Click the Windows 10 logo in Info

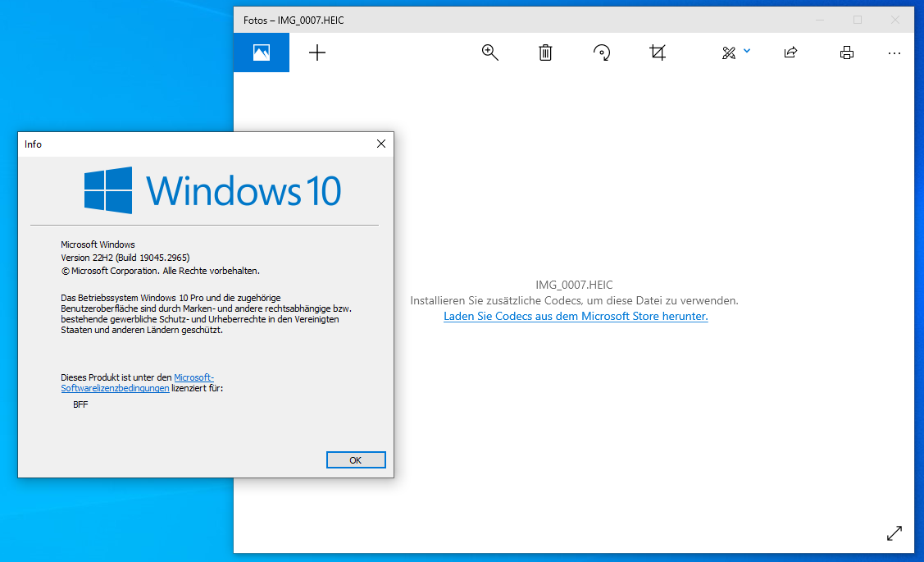[x=212, y=190]
